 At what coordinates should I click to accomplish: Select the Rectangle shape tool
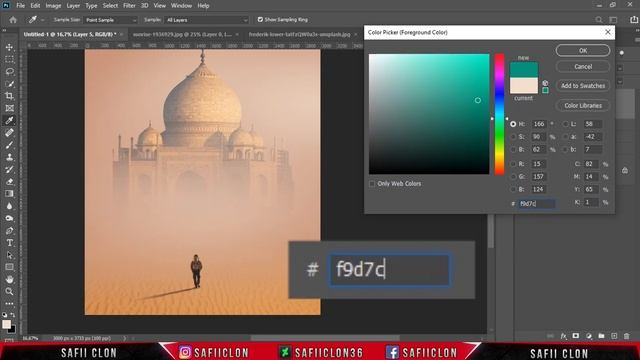click(9, 267)
